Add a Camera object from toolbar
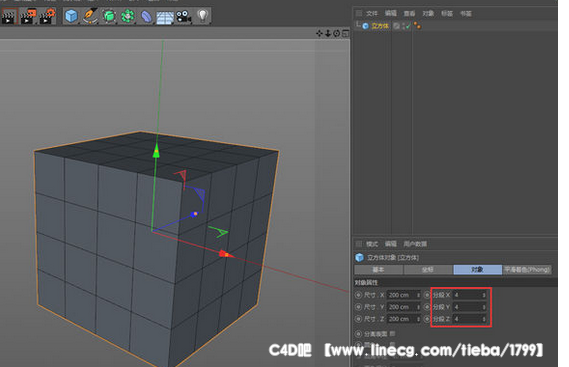569x367 pixels. click(x=184, y=17)
